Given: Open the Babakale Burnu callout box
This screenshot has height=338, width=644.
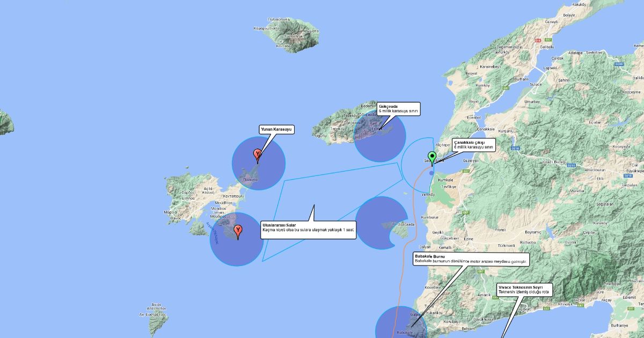Looking at the screenshot, I should click(471, 259).
